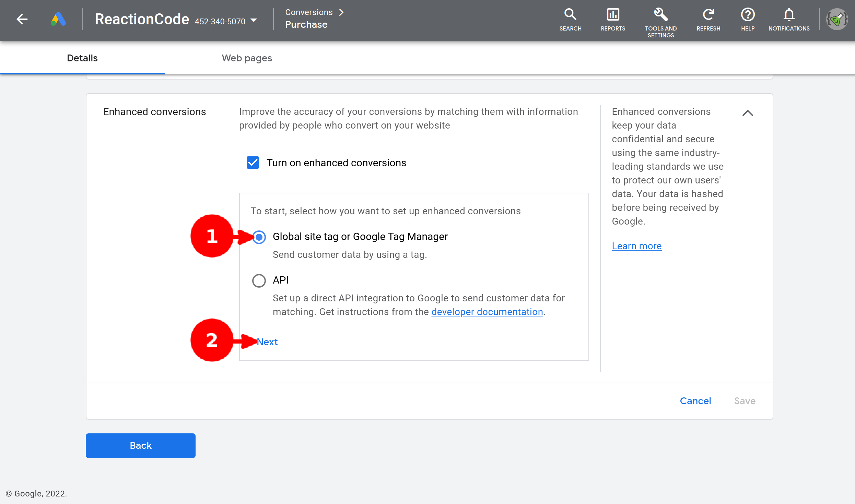Select Global site tag radio option
The height and width of the screenshot is (504, 855).
(259, 237)
